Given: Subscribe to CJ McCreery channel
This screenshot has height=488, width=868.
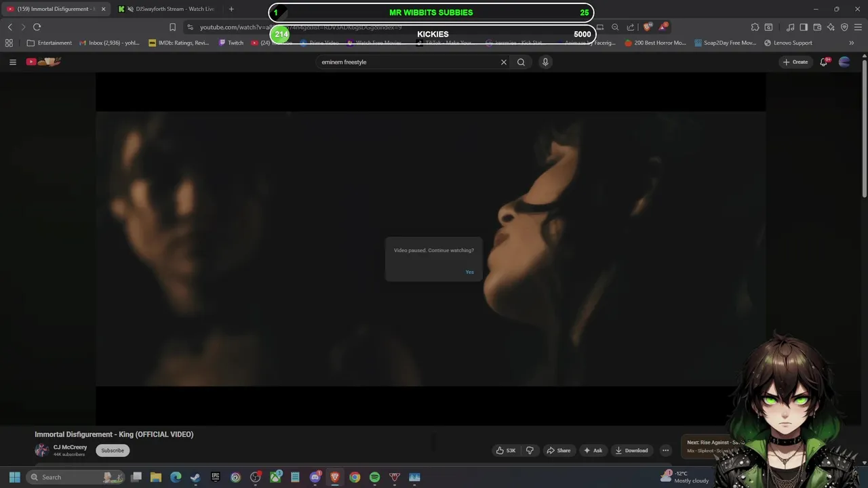Looking at the screenshot, I should point(113,450).
